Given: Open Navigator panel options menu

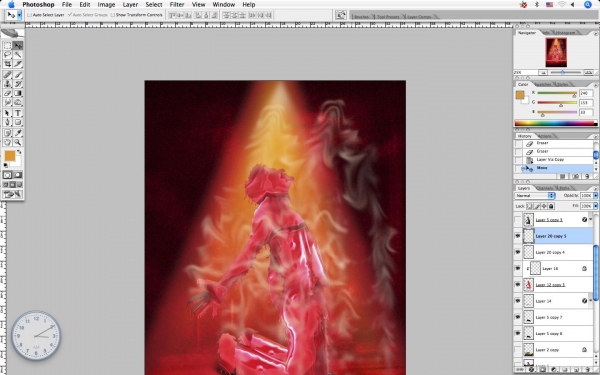Looking at the screenshot, I should click(595, 33).
